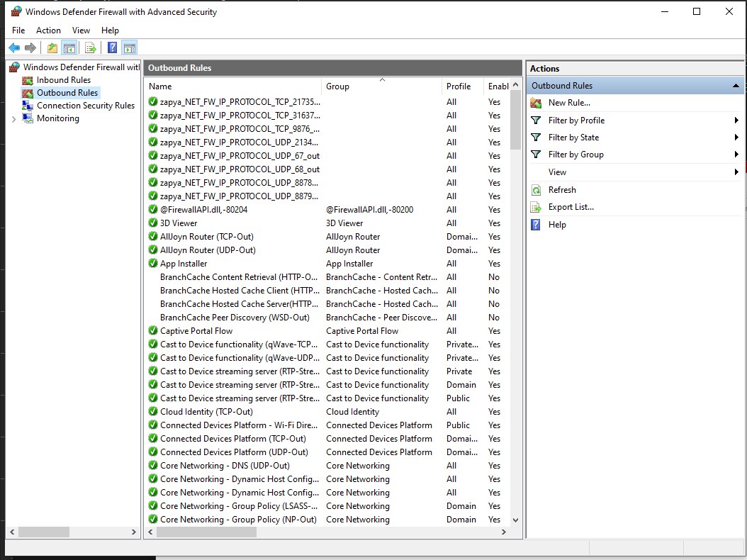Click the Filter by Group funnel icon
This screenshot has width=747, height=560.
click(536, 155)
